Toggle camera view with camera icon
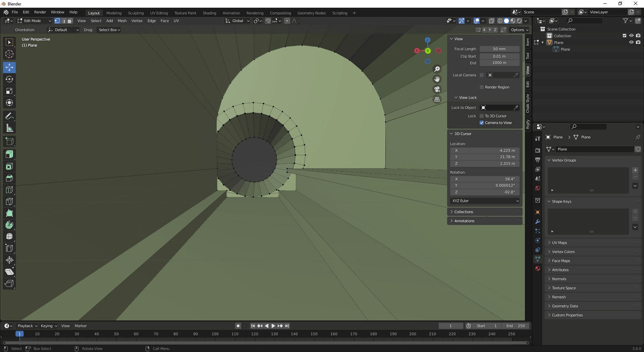Image resolution: width=644 pixels, height=352 pixels. [x=437, y=89]
